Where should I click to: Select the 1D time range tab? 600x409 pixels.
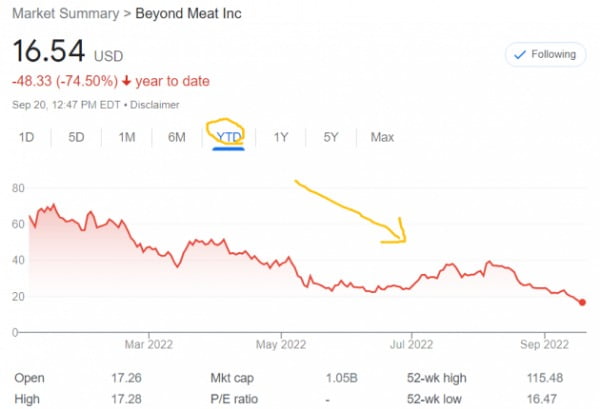pyautogui.click(x=27, y=137)
